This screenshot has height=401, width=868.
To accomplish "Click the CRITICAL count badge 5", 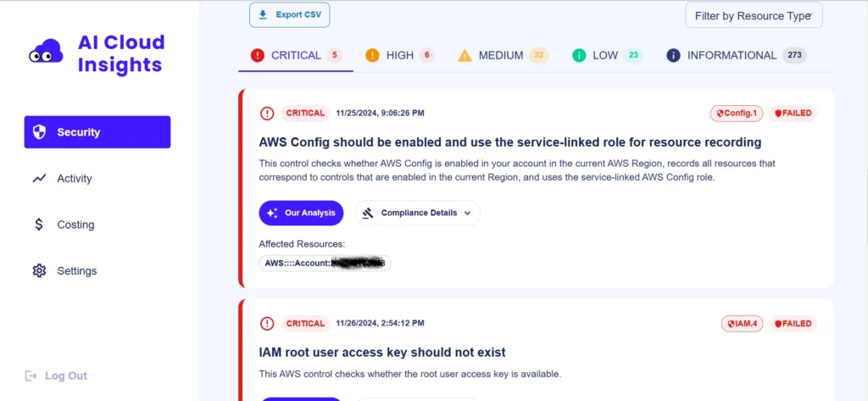I will pos(334,55).
